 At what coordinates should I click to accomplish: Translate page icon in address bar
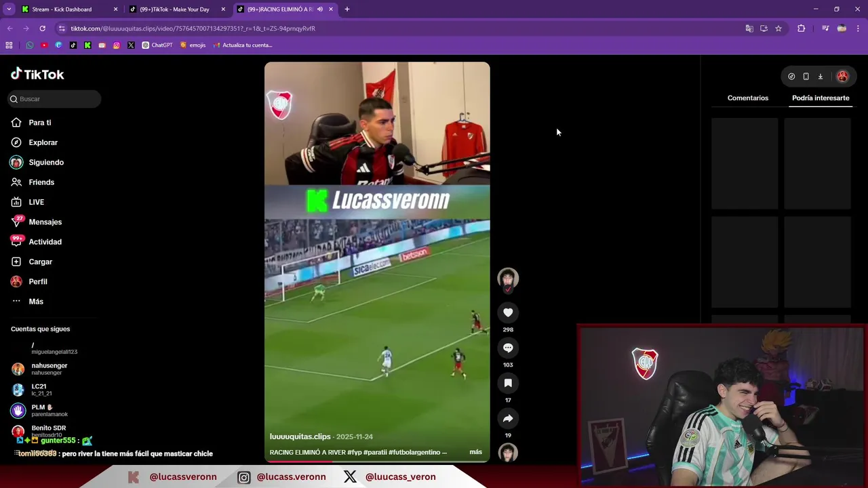tap(749, 28)
